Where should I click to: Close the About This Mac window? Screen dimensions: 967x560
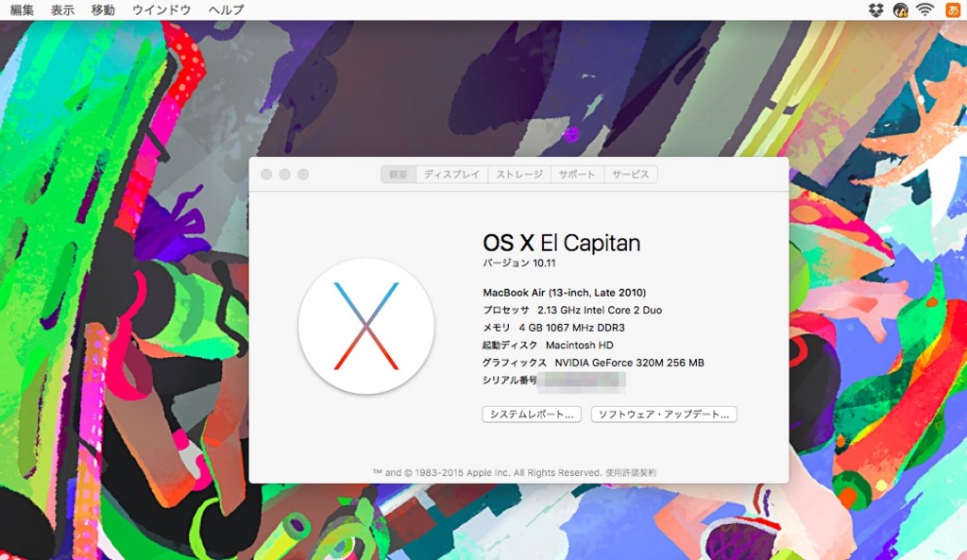click(266, 175)
